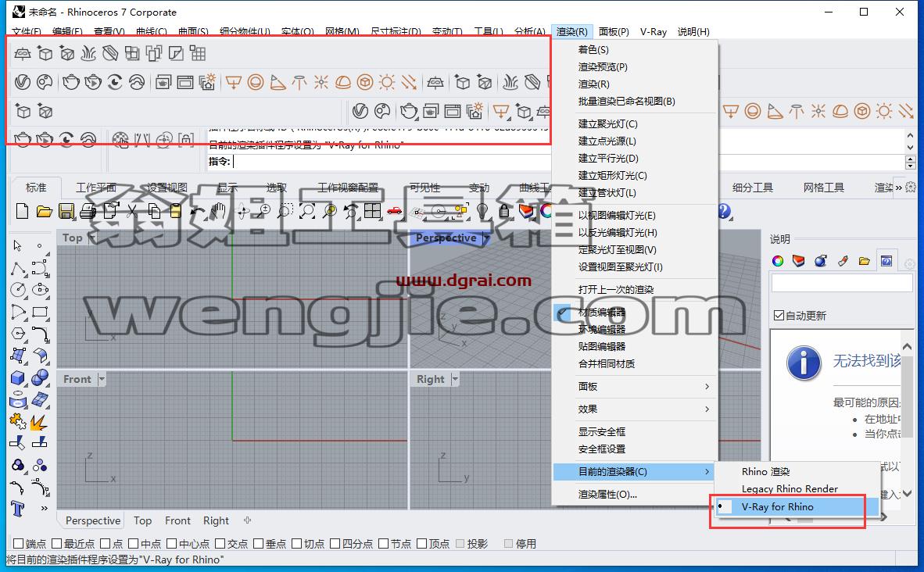The width and height of the screenshot is (924, 572).
Task: Switch to the 网格工具 toolbar tab
Action: pos(823,188)
